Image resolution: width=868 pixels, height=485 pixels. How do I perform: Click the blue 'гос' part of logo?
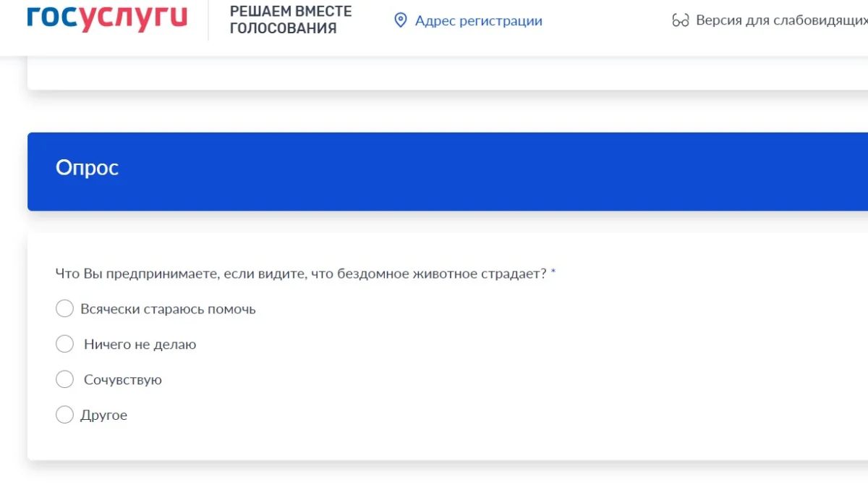[52, 18]
